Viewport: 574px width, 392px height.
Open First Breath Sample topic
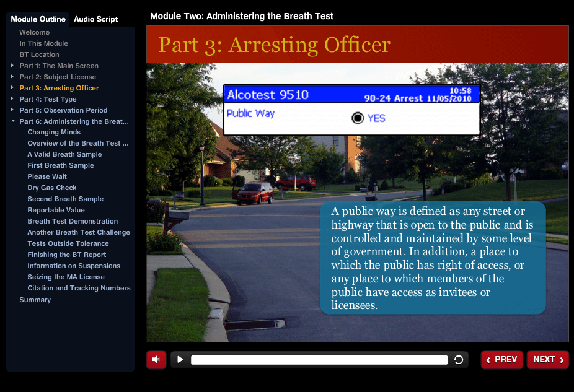tap(60, 165)
